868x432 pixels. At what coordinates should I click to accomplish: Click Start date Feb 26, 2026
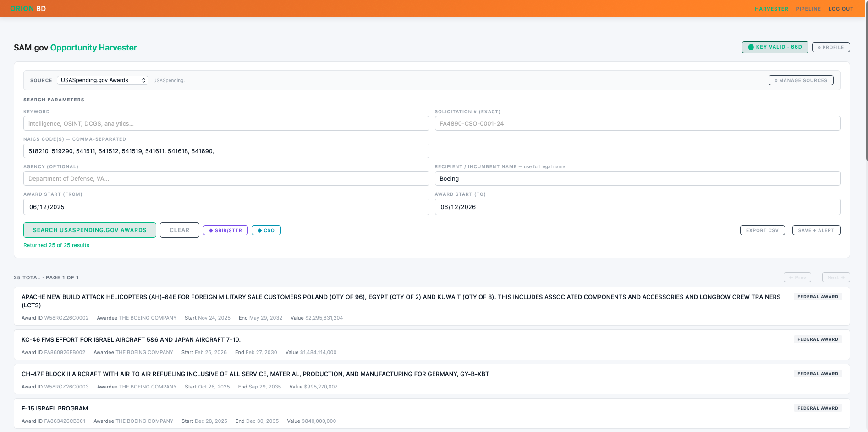click(x=211, y=352)
